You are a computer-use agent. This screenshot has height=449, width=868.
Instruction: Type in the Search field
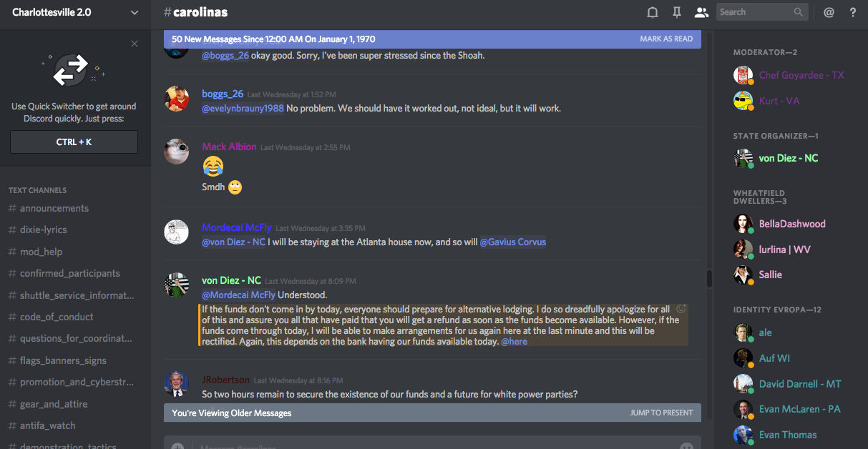pos(754,12)
